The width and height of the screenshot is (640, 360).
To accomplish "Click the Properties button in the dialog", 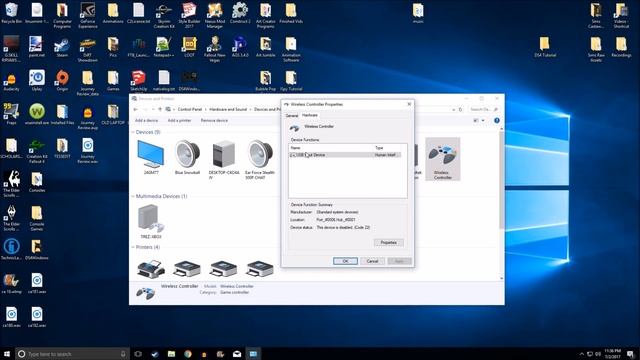I will tap(389, 242).
